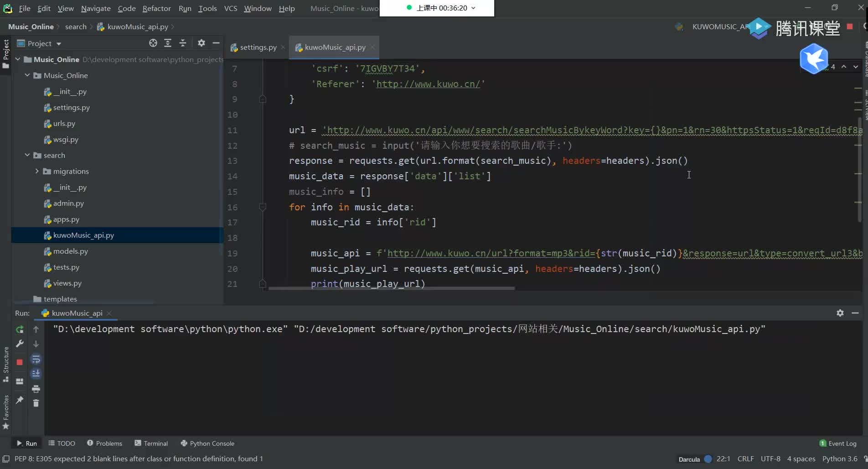Click the locate file target icon in Project panel

[153, 43]
